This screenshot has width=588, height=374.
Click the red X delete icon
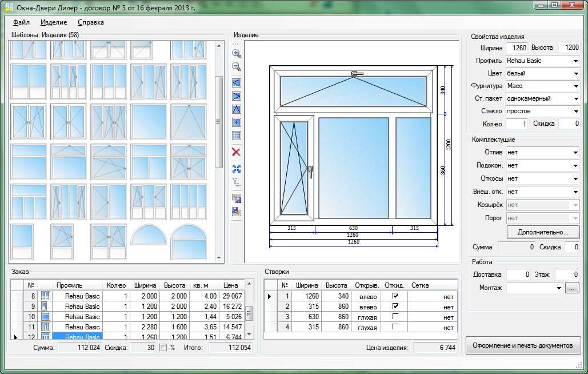236,152
